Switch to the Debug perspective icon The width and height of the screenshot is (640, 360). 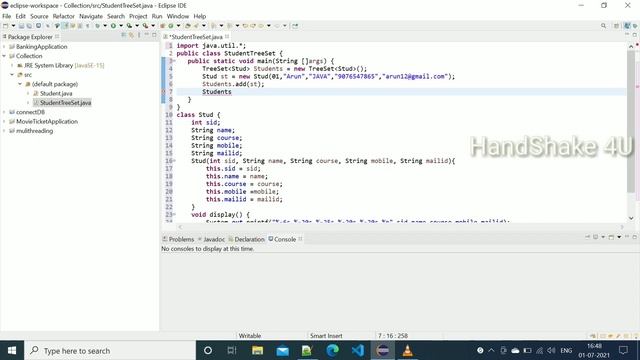635,26
